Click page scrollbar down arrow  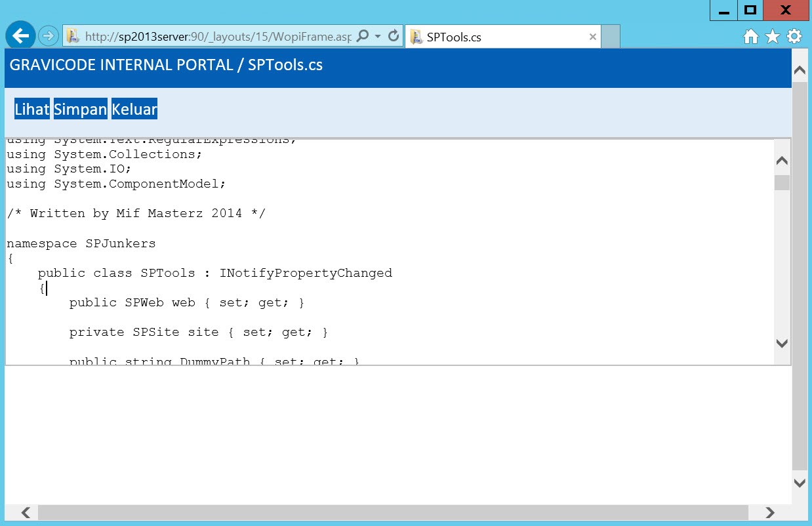click(800, 483)
